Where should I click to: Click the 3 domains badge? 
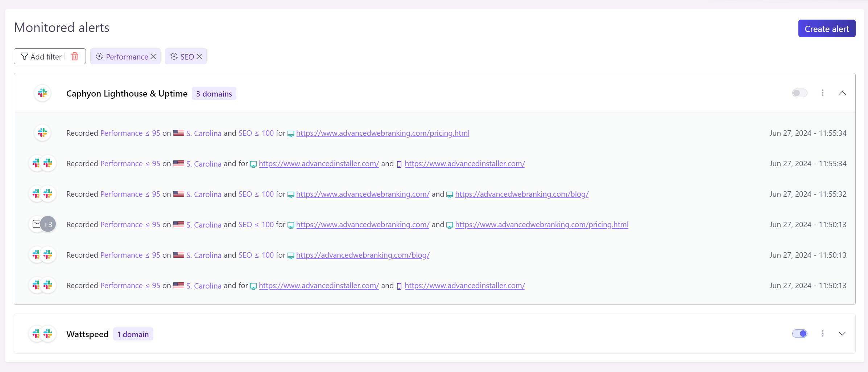[214, 94]
